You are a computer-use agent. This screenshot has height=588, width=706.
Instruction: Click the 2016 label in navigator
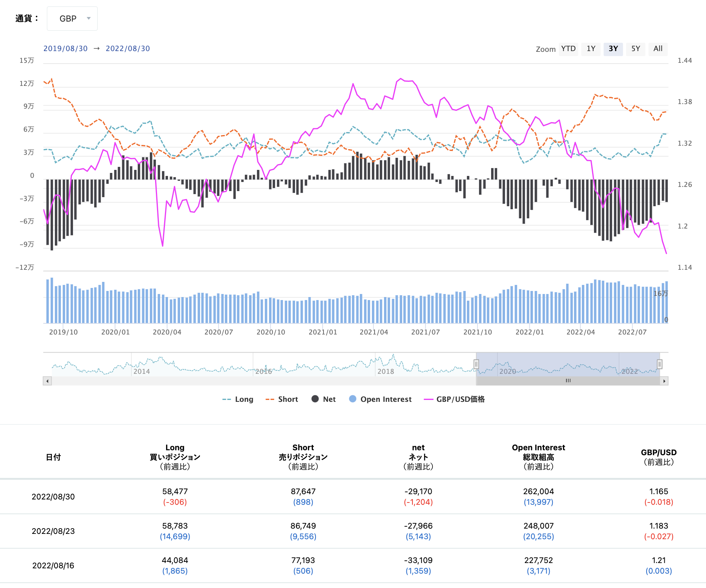(x=264, y=372)
